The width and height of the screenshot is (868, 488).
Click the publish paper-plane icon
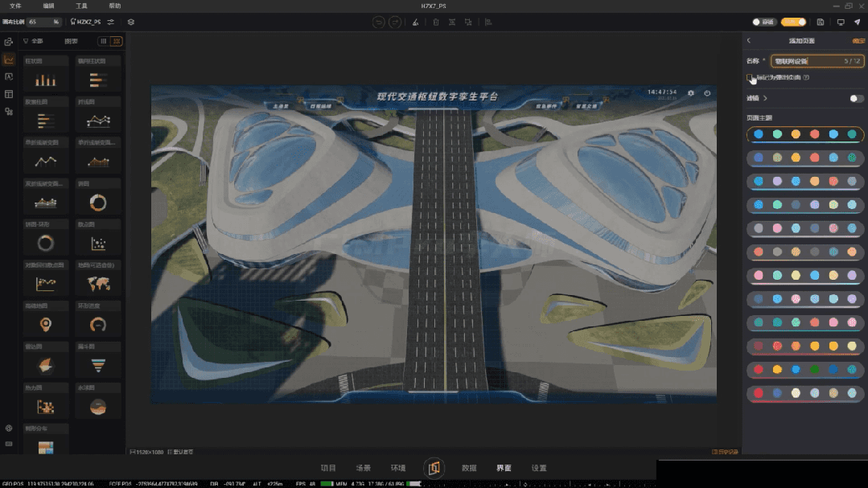pyautogui.click(x=857, y=23)
